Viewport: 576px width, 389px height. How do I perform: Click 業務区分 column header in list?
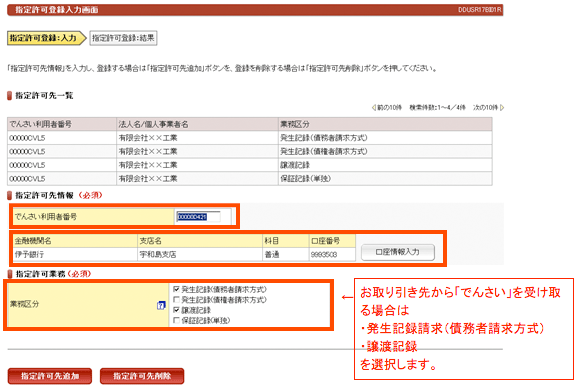tap(385, 124)
